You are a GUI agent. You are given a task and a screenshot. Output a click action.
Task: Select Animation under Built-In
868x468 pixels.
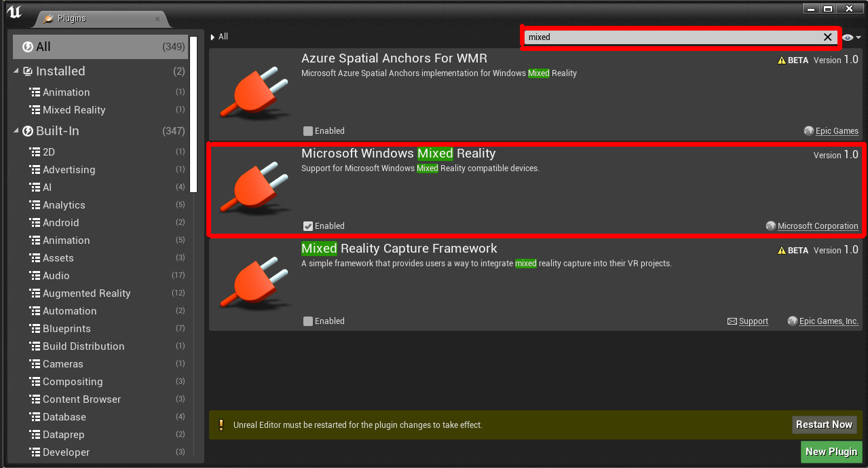100,240
